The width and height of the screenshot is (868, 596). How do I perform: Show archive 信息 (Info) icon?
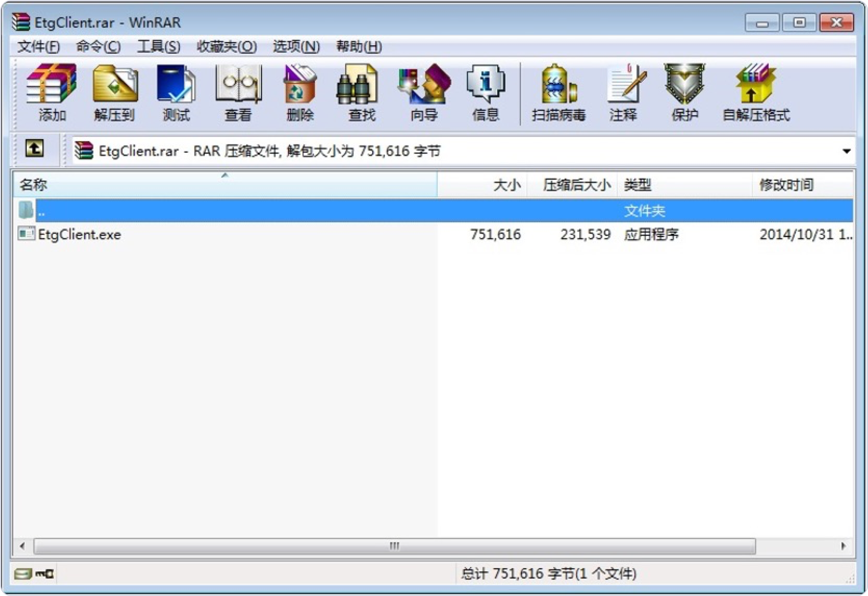(x=486, y=93)
